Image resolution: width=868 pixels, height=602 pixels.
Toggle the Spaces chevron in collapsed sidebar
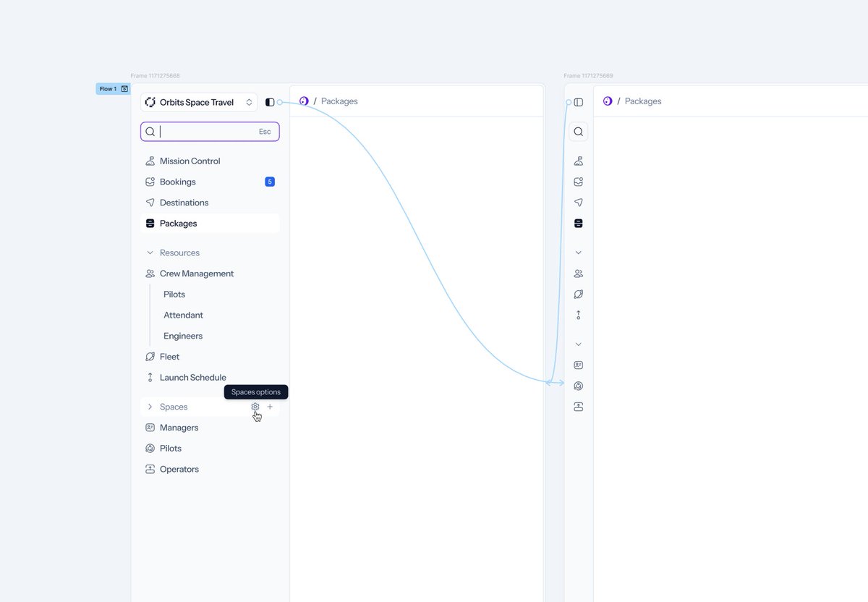pos(578,344)
